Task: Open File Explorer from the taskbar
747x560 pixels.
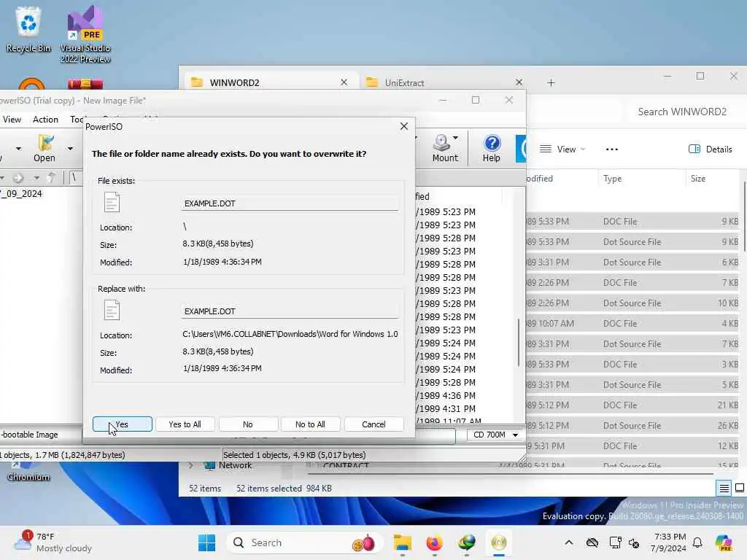Action: coord(403,542)
